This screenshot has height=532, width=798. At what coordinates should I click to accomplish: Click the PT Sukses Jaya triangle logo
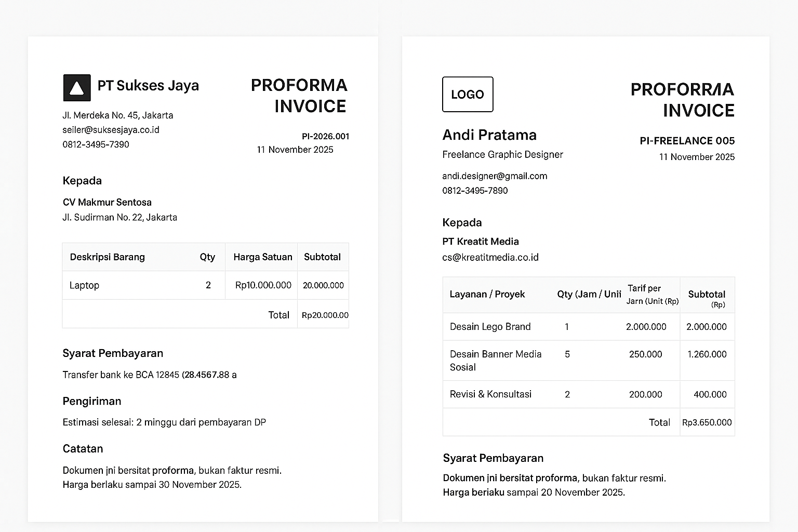76,87
